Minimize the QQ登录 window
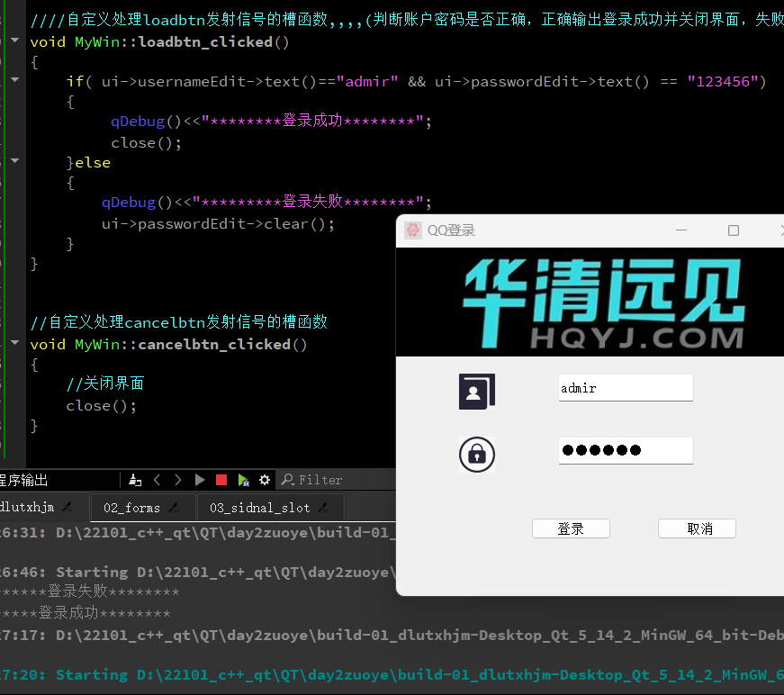784x695 pixels. (681, 230)
